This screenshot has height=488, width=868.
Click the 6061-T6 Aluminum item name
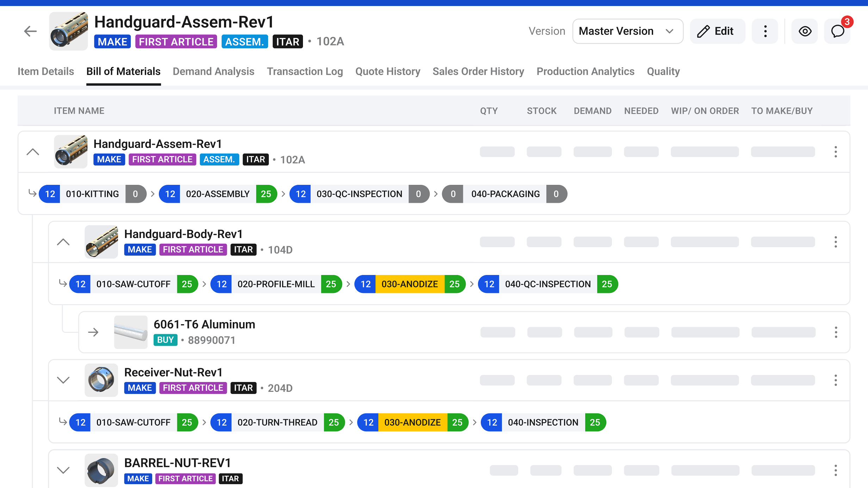point(204,324)
